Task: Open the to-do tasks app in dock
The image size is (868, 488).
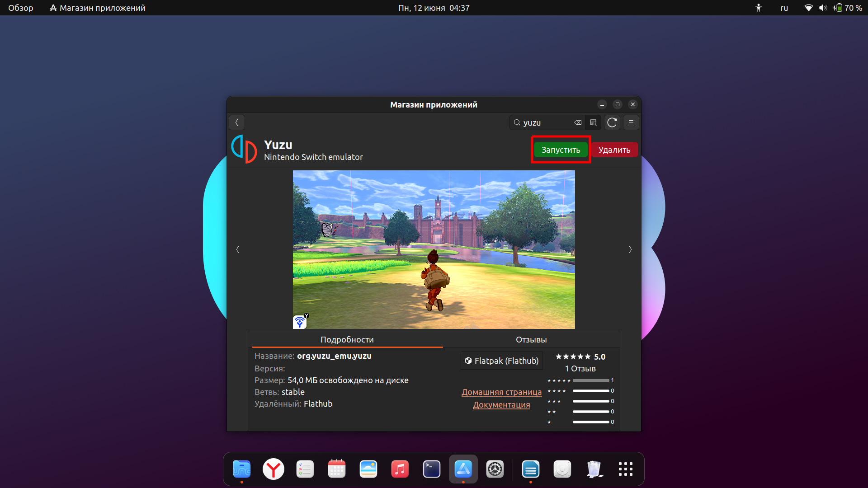Action: point(305,469)
